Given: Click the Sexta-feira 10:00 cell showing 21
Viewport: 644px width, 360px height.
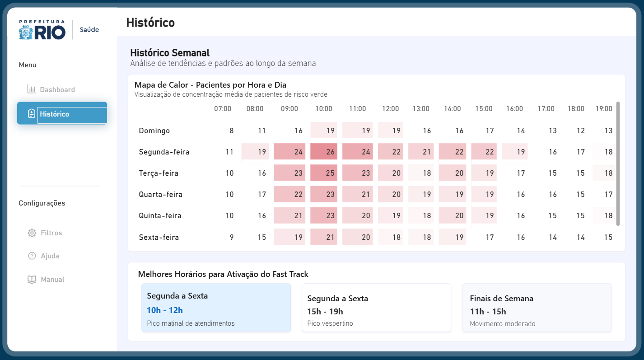Looking at the screenshot, I should 324,237.
